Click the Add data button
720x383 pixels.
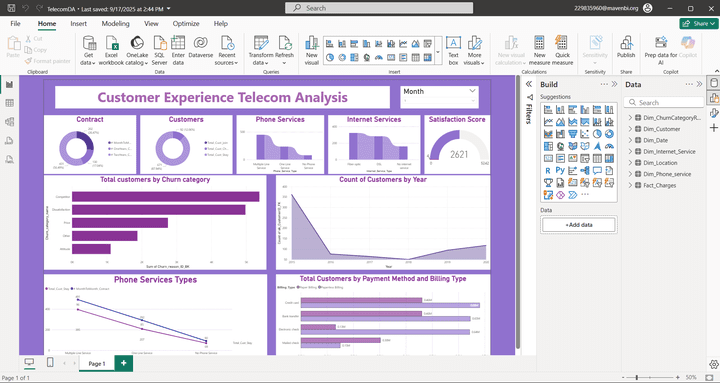579,225
